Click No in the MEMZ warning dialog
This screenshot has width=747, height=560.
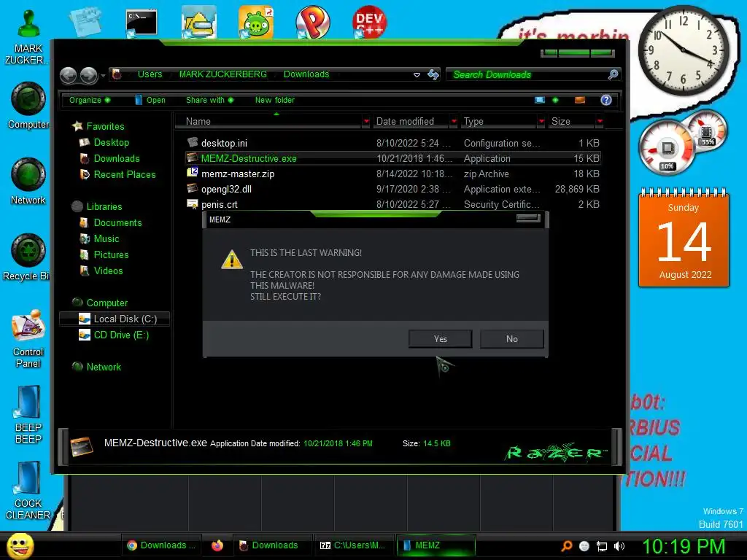511,338
